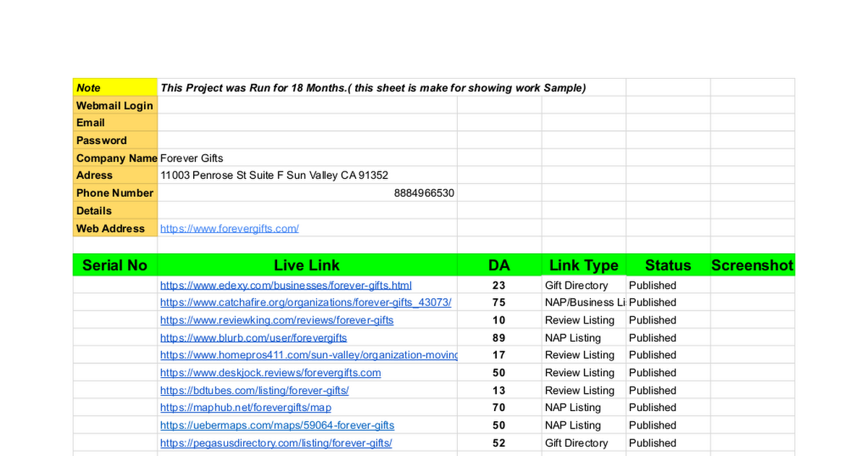Select Published status in homepros411 row

pyautogui.click(x=668, y=355)
